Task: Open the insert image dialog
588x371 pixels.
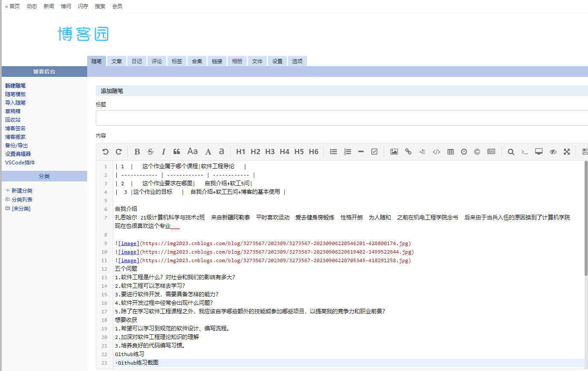Action: [x=394, y=152]
